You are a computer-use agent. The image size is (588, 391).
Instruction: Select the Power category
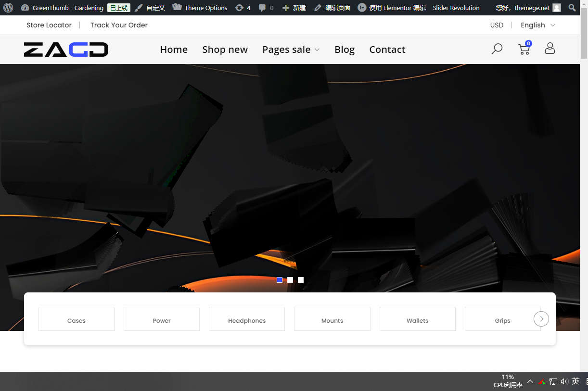coord(162,319)
